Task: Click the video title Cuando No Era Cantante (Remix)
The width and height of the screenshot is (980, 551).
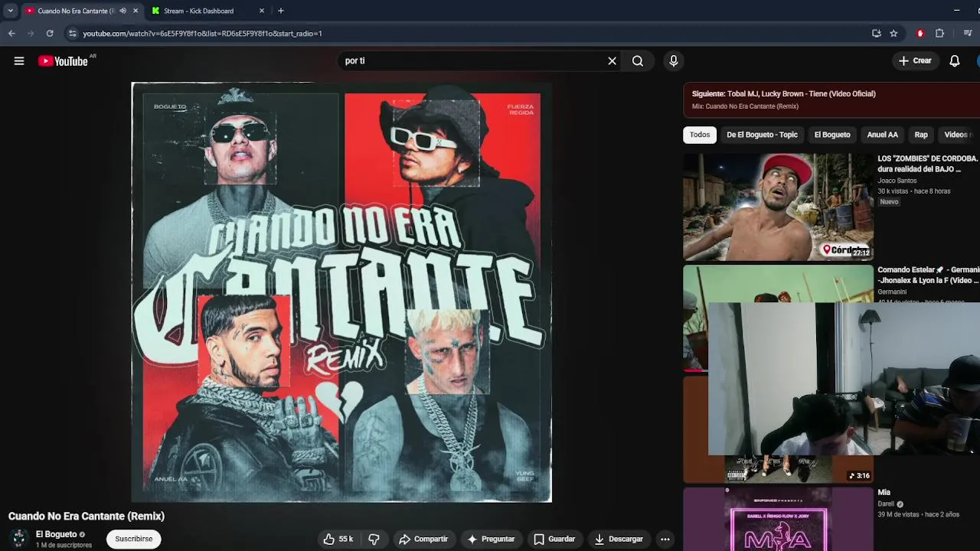Action: click(87, 517)
